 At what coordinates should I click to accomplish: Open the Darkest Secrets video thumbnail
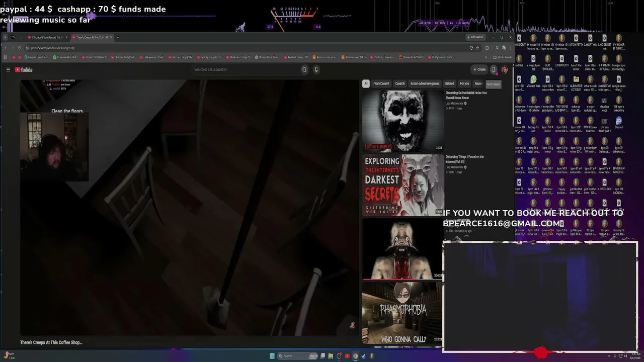[403, 185]
